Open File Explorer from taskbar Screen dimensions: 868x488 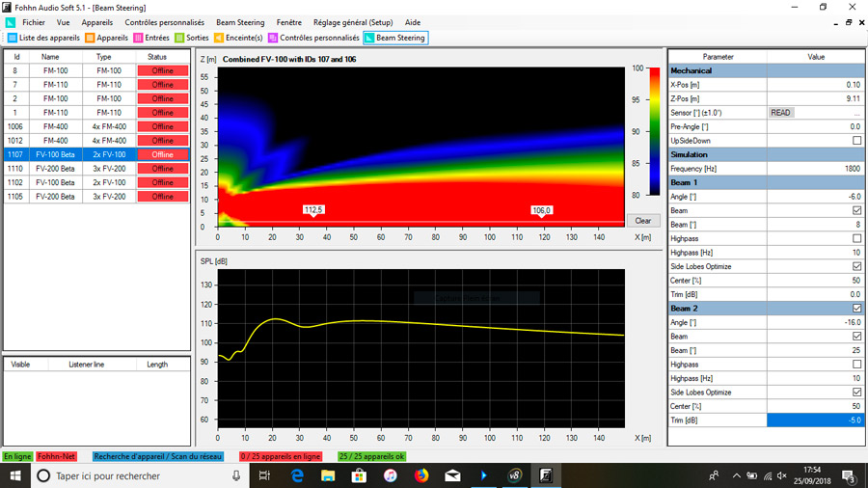[x=328, y=475]
